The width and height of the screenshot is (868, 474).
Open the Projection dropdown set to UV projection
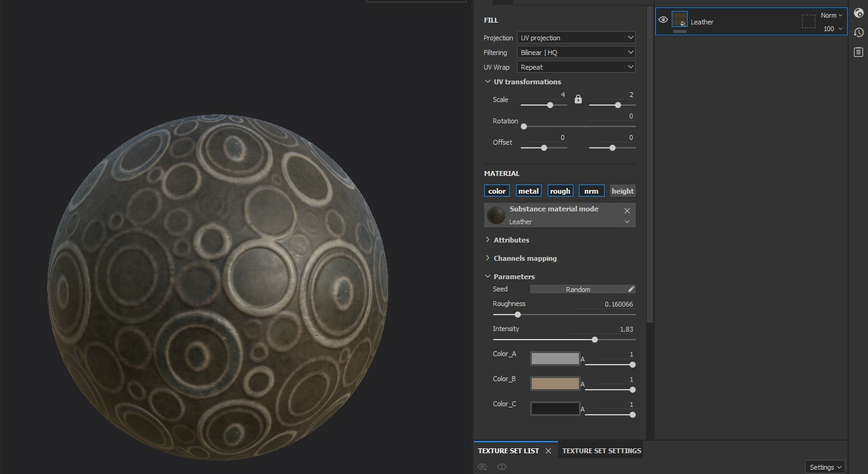pyautogui.click(x=576, y=37)
